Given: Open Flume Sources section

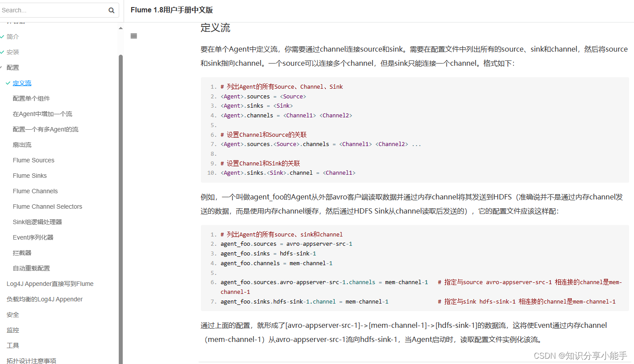Looking at the screenshot, I should click(x=34, y=160).
